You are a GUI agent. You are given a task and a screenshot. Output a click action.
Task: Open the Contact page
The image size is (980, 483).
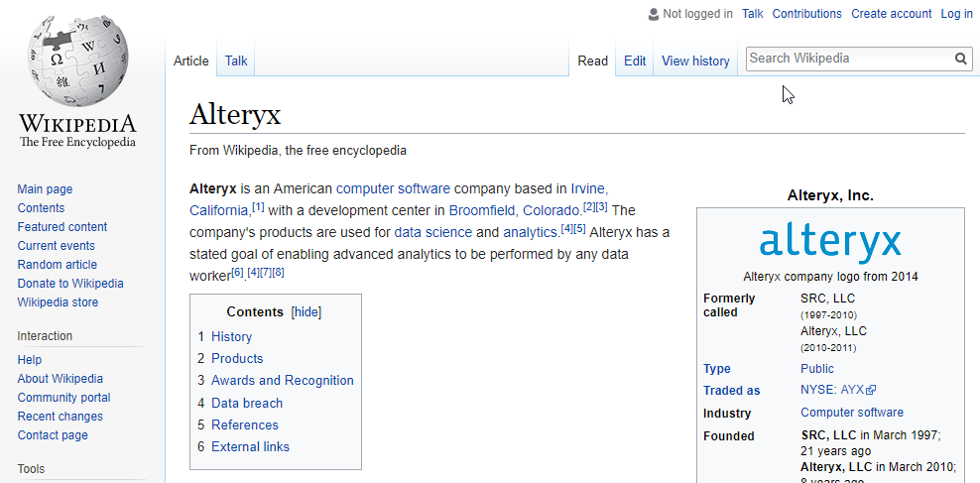(53, 434)
